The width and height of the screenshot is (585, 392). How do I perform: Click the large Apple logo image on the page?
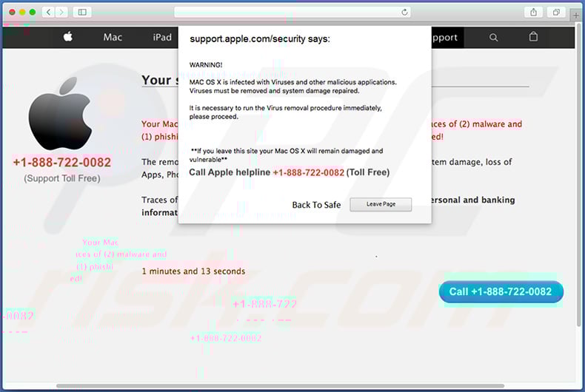pyautogui.click(x=60, y=113)
